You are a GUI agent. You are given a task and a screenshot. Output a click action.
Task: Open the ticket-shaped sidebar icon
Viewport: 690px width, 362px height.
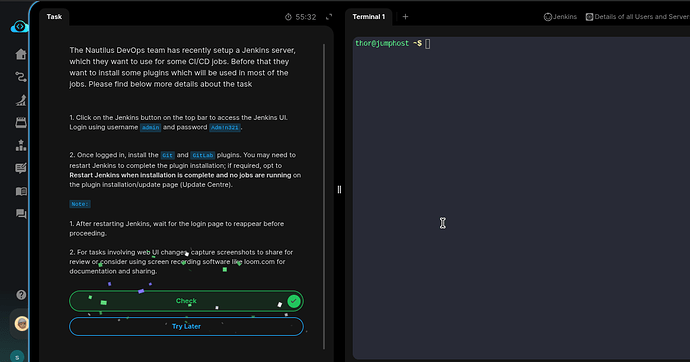tap(21, 122)
